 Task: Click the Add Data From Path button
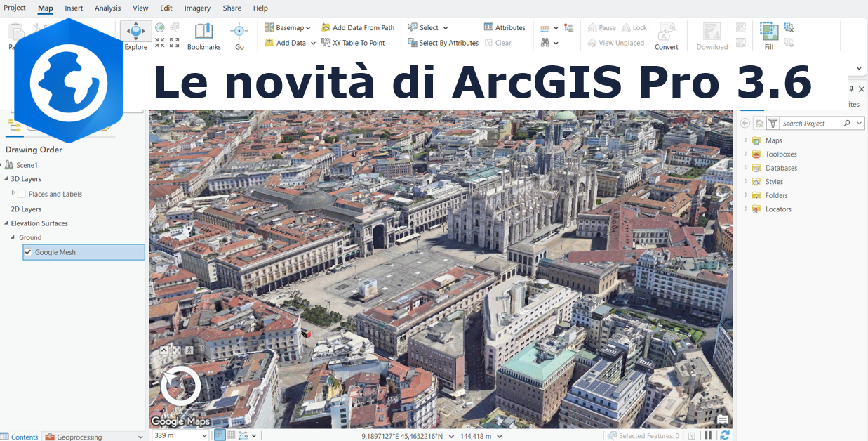[x=358, y=28]
